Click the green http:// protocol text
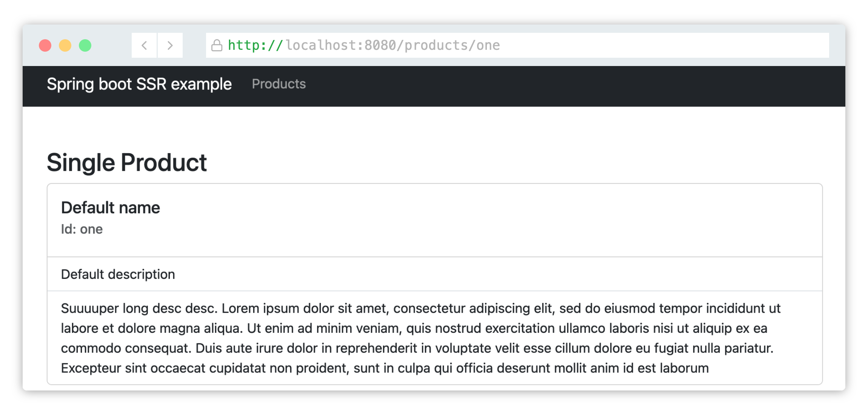Viewport: 868px width, 415px height. click(255, 45)
